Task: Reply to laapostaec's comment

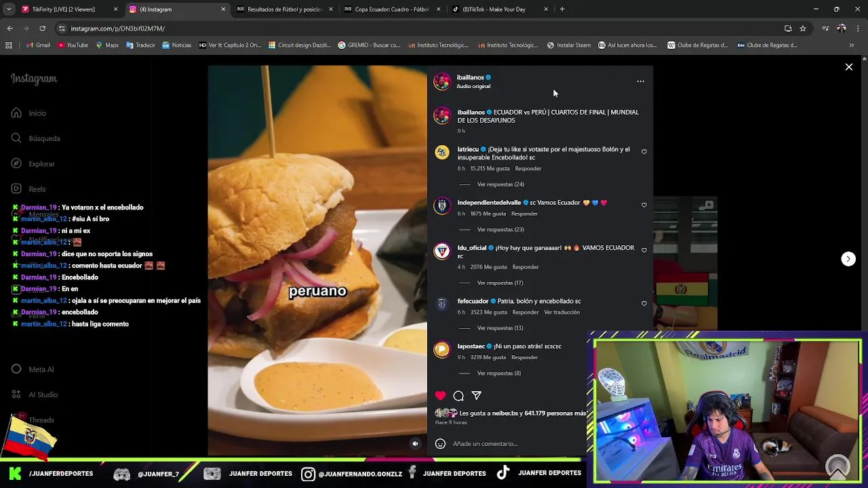Action: point(525,358)
